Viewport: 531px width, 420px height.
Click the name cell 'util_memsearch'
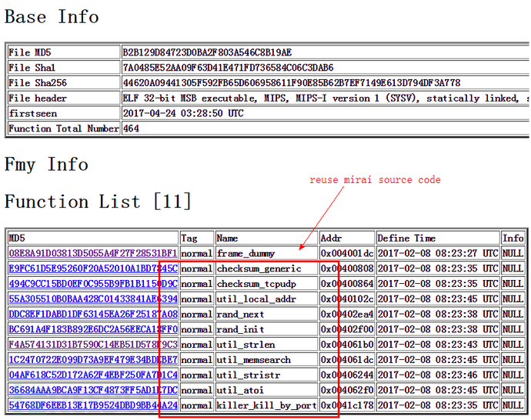pyautogui.click(x=267, y=360)
